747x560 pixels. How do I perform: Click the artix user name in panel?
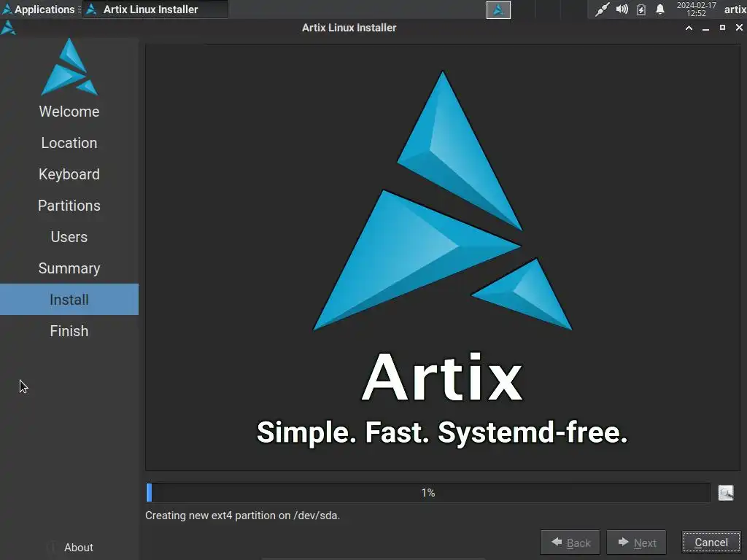pos(735,9)
